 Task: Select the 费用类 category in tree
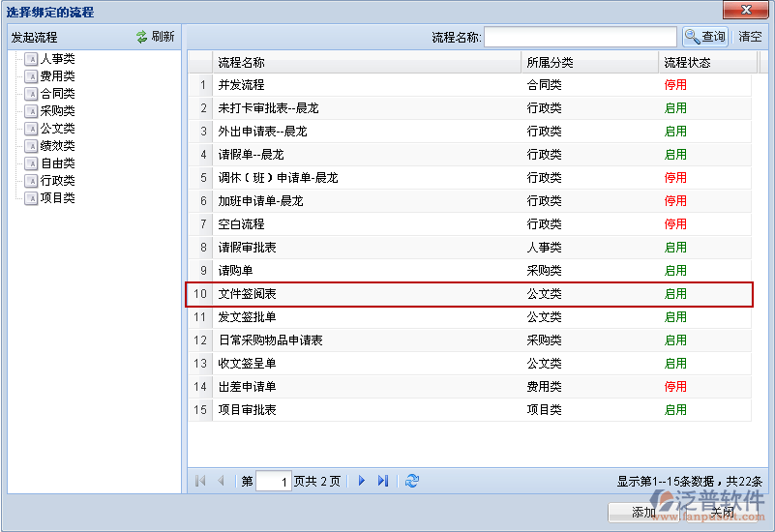[57, 76]
